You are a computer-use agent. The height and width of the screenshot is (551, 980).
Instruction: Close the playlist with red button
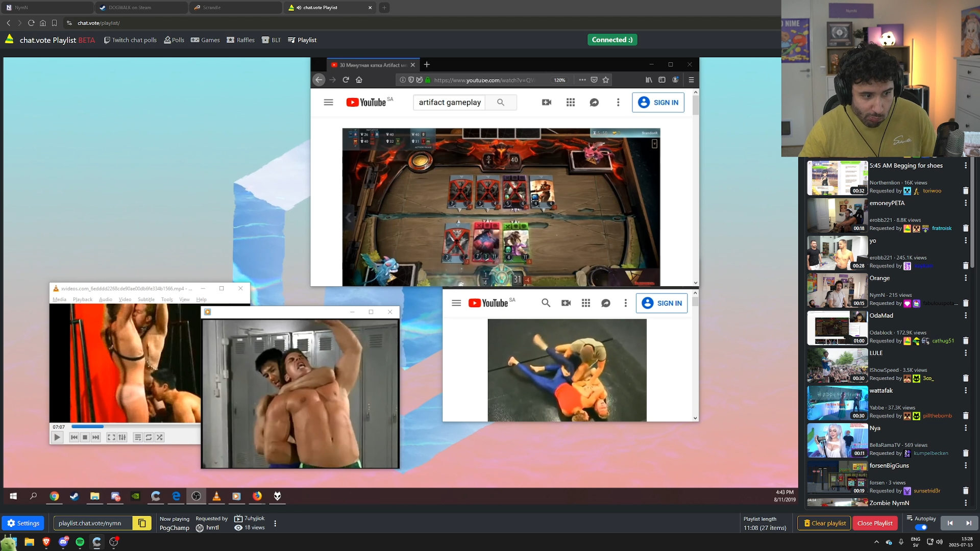pos(875,523)
